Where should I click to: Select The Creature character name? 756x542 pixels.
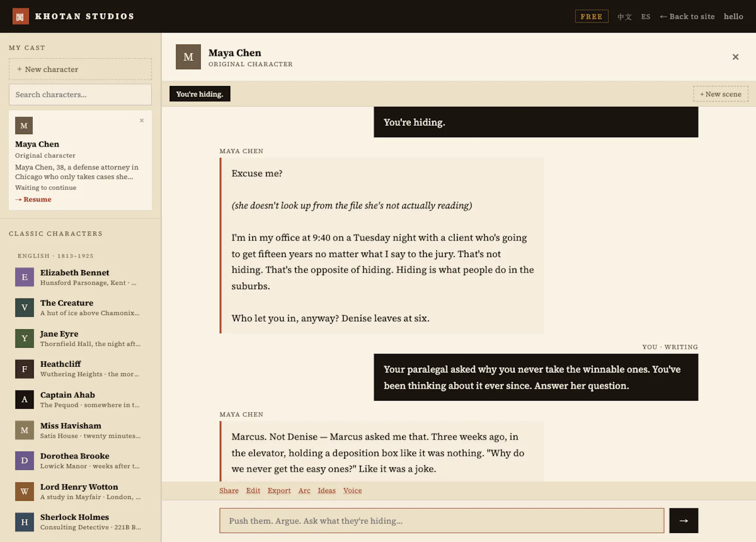pos(67,303)
